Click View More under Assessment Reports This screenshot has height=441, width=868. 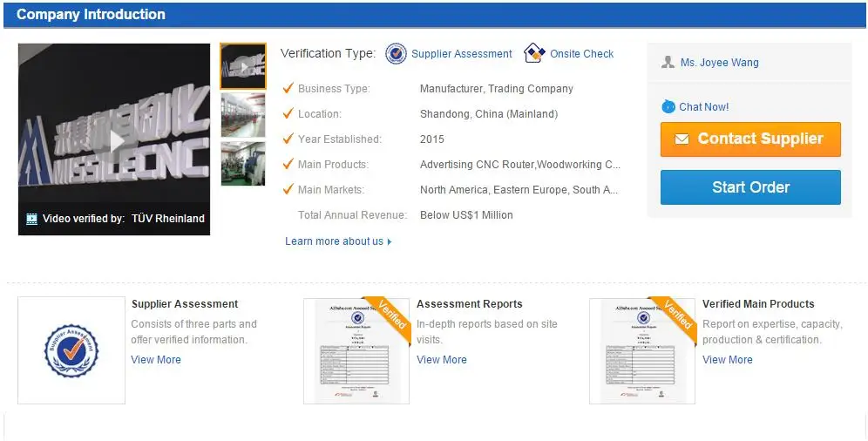tap(441, 360)
